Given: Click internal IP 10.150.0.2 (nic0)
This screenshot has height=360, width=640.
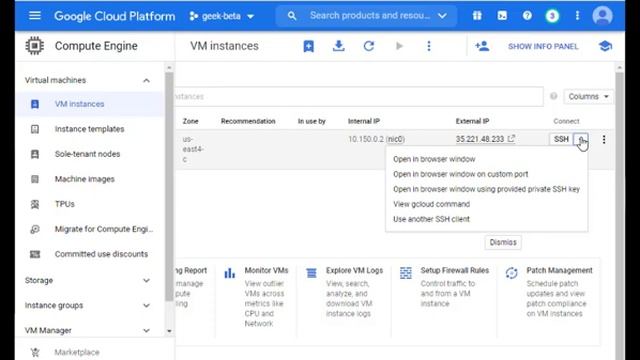Looking at the screenshot, I should click(x=376, y=139).
